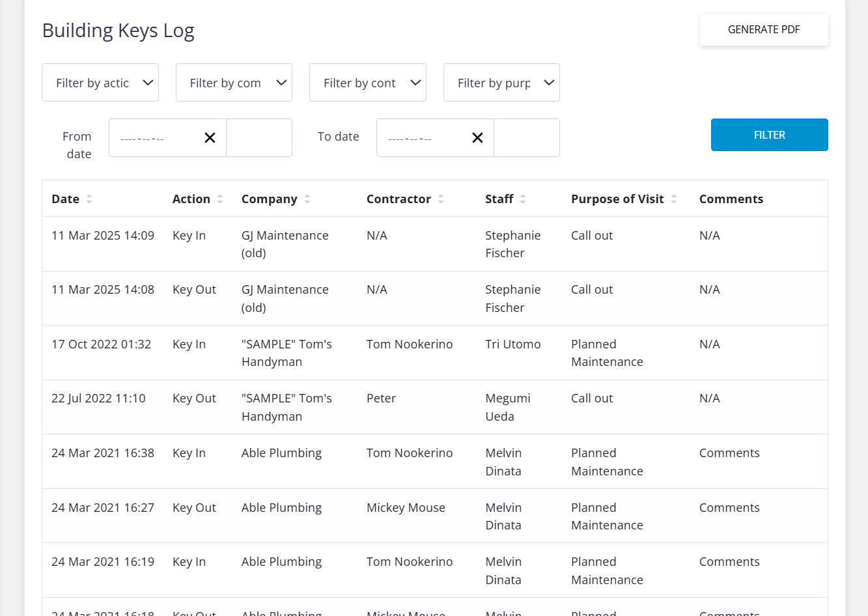Clear the To date using X icon

click(x=477, y=138)
